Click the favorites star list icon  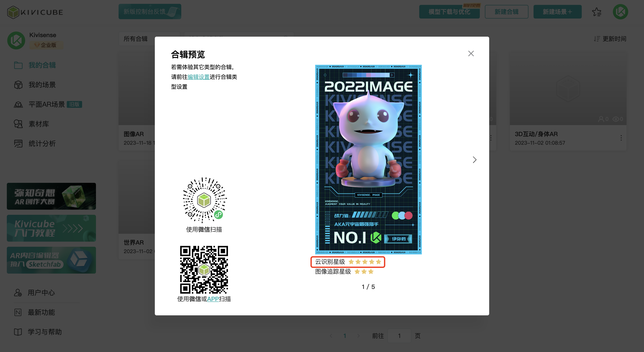(x=596, y=12)
